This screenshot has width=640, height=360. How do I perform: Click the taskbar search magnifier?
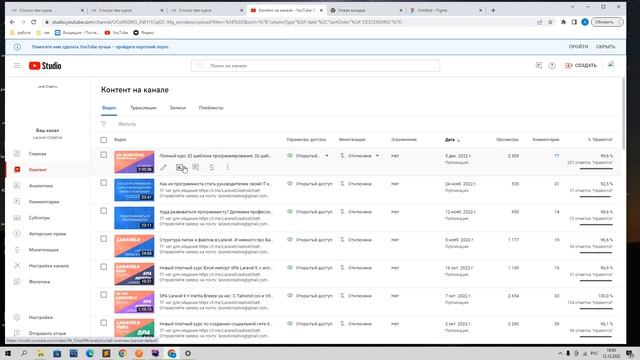(24, 353)
